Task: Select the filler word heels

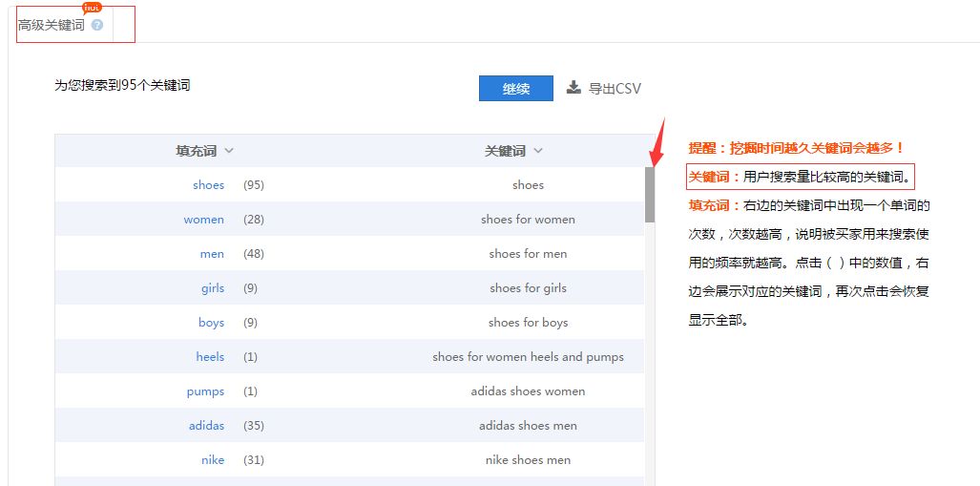Action: (210, 356)
